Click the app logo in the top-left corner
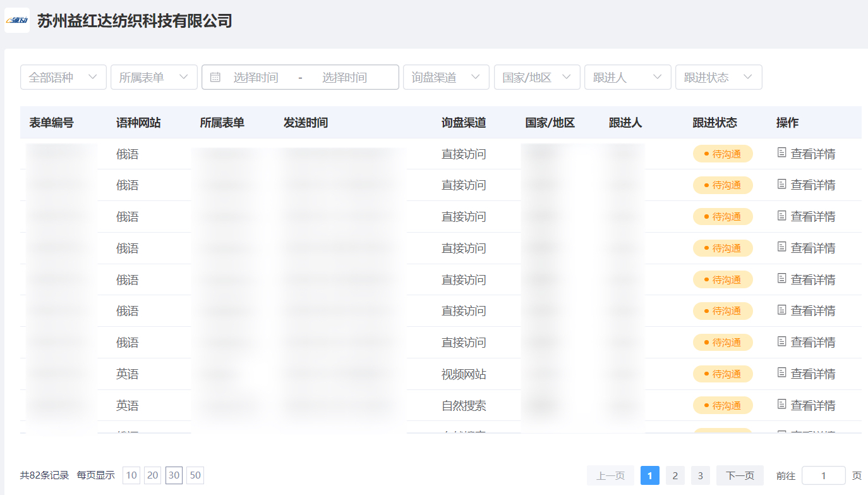This screenshot has width=868, height=495. pos(16,19)
